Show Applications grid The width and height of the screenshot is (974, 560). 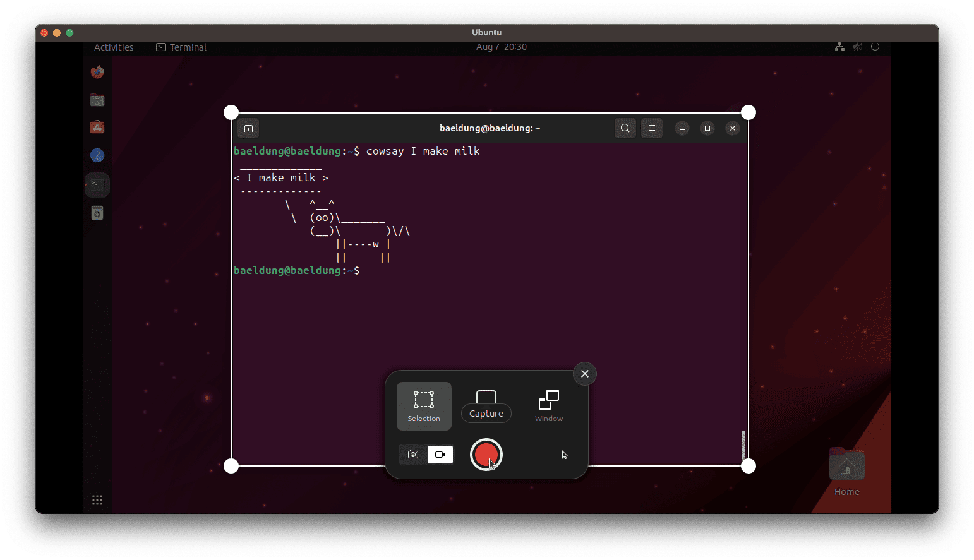click(x=97, y=500)
